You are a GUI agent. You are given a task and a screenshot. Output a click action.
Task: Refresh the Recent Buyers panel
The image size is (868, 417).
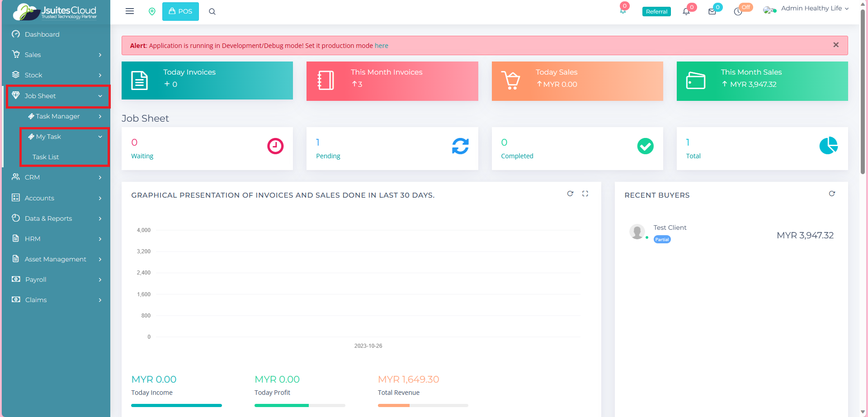[832, 194]
